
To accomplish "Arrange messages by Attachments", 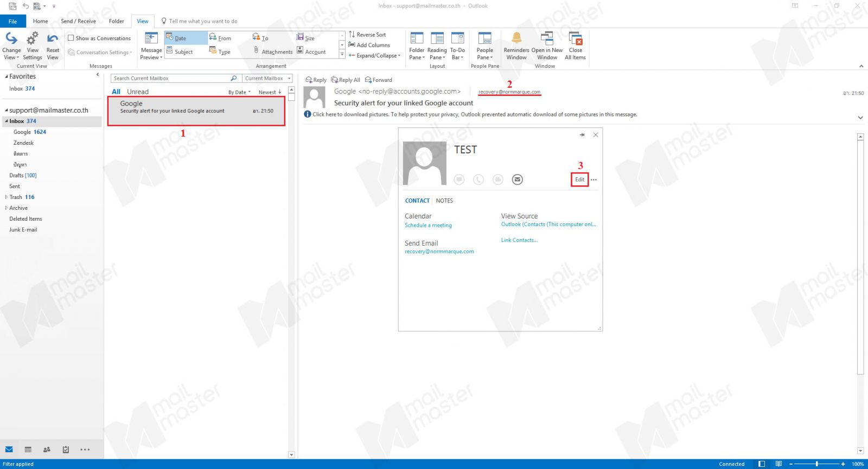I will 273,52.
